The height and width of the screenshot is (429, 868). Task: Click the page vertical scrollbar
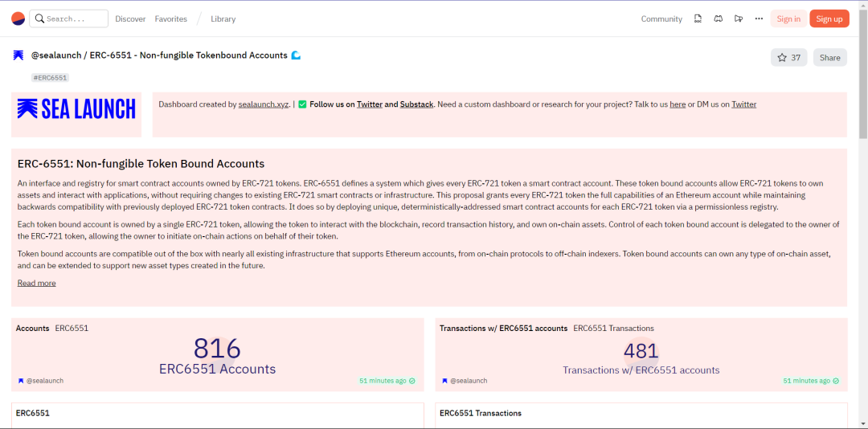[x=863, y=214]
